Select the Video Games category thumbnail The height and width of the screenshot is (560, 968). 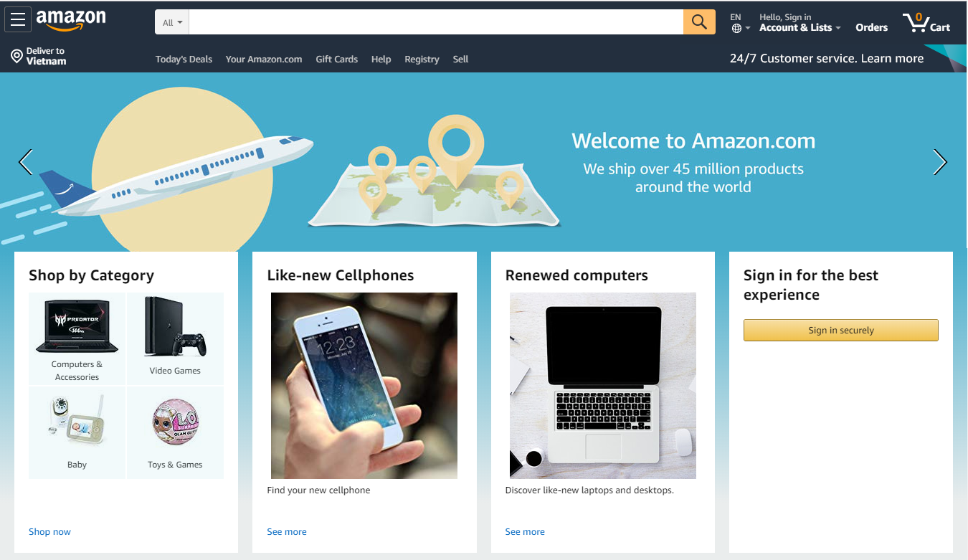click(x=175, y=338)
